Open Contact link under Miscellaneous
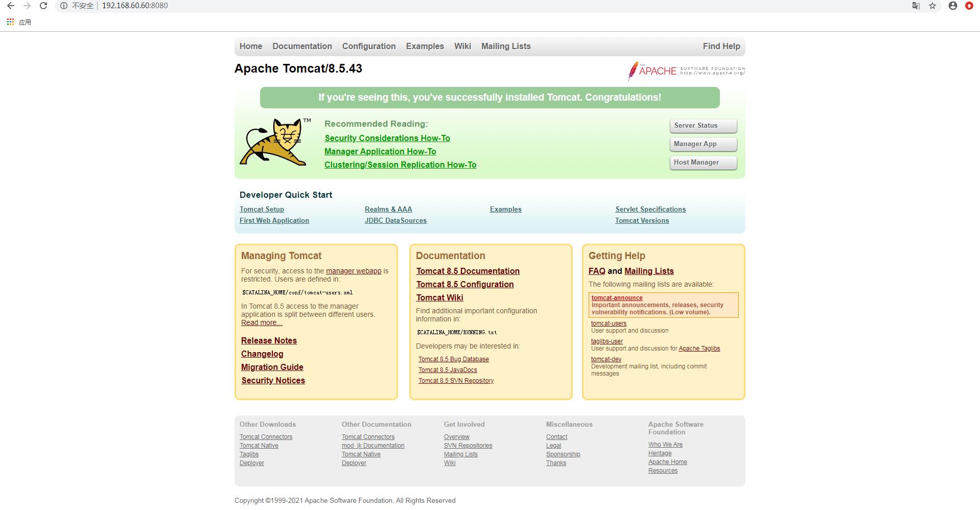This screenshot has height=510, width=980. (556, 437)
